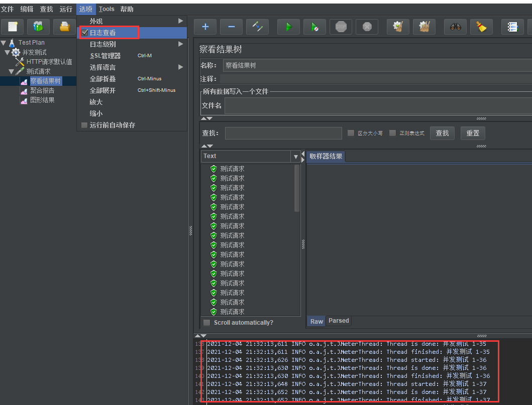Image resolution: width=532 pixels, height=405 pixels.
Task: Collapse Test Plan tree node
Action: click(4, 43)
